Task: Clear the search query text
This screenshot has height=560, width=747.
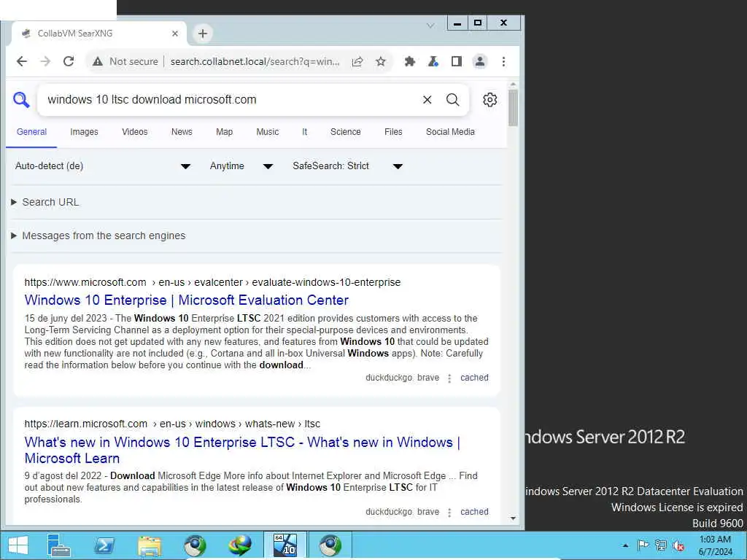Action: (427, 99)
